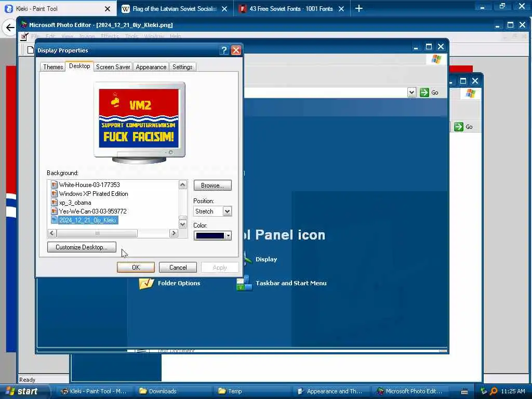Open Taskbar and Start Menu icon
Viewport: 532px width, 399px height.
pyautogui.click(x=282, y=283)
